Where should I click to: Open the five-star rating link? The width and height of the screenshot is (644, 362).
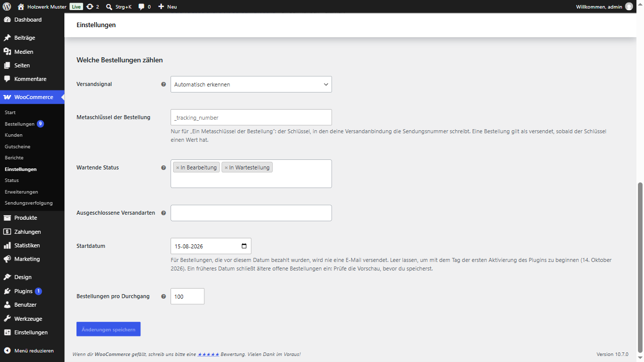point(208,354)
